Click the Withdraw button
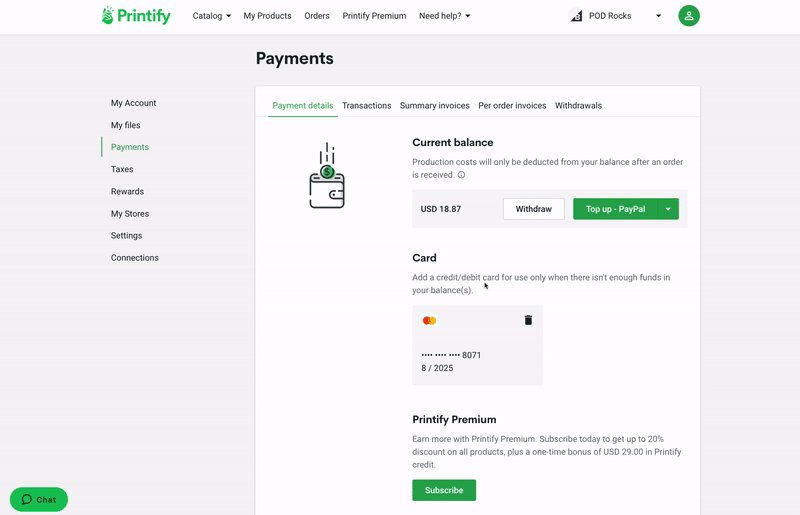This screenshot has width=800, height=515. tap(534, 209)
